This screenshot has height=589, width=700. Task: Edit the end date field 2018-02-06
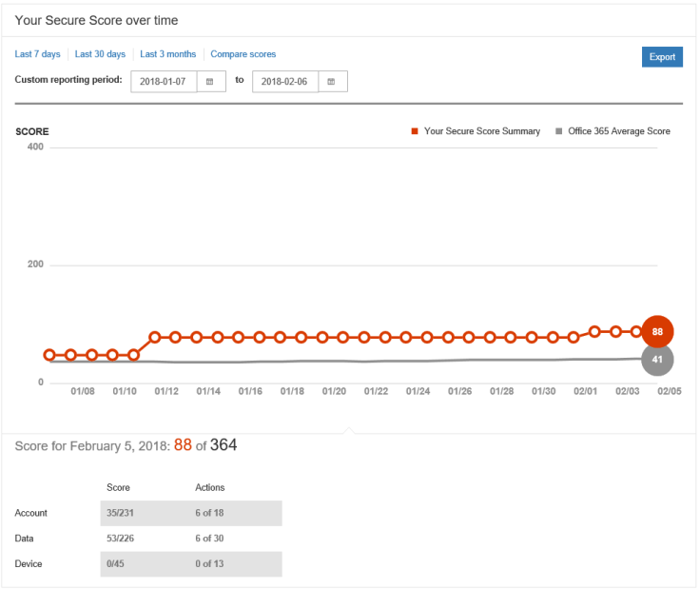[284, 82]
